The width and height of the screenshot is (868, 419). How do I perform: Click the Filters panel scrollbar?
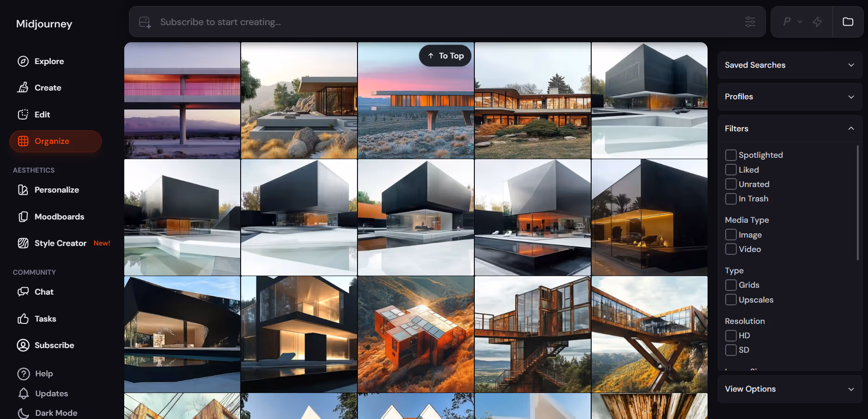[857, 203]
